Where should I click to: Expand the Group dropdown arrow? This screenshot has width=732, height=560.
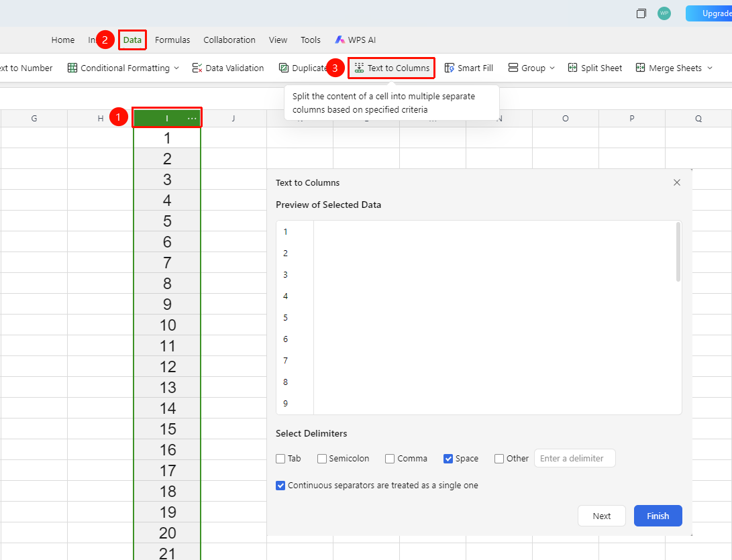(552, 68)
